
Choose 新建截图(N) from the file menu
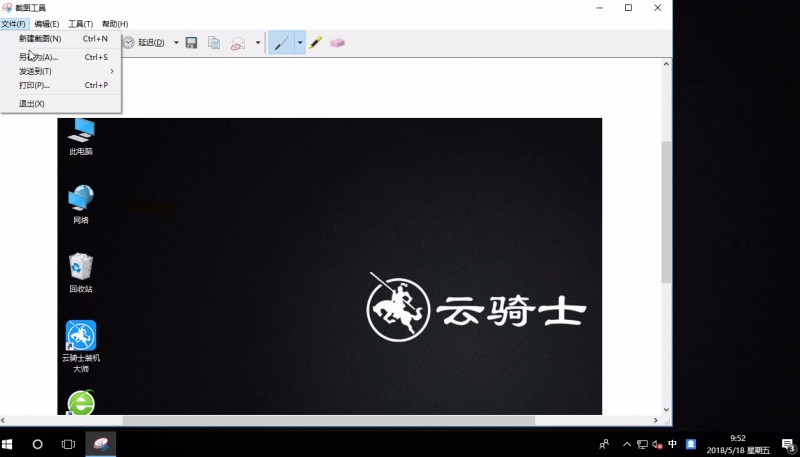pyautogui.click(x=61, y=39)
